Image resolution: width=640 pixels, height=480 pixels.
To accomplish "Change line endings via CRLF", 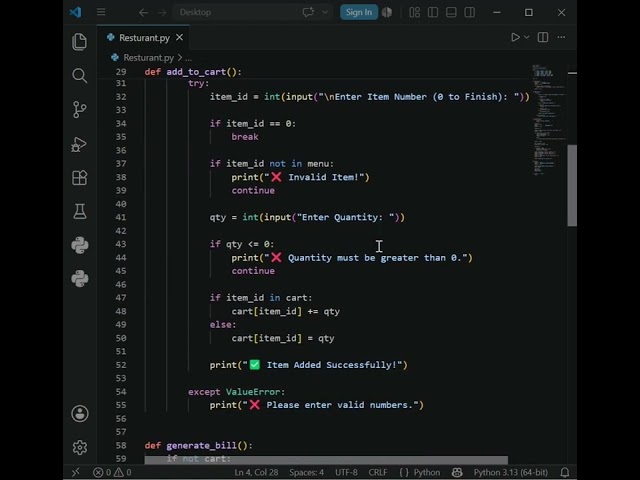I will coord(378,472).
